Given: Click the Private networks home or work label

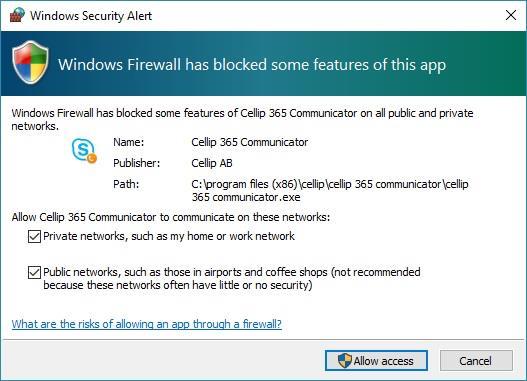Looking at the screenshot, I should pyautogui.click(x=169, y=237).
